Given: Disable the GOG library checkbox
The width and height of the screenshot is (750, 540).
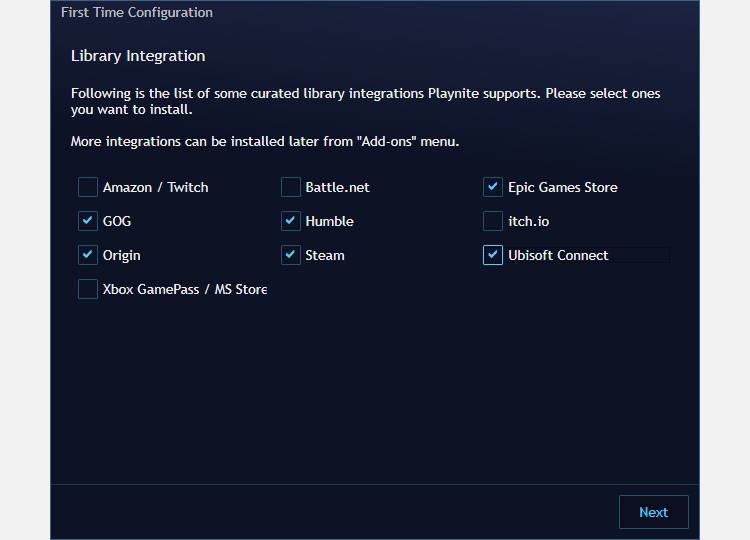Looking at the screenshot, I should pyautogui.click(x=88, y=221).
